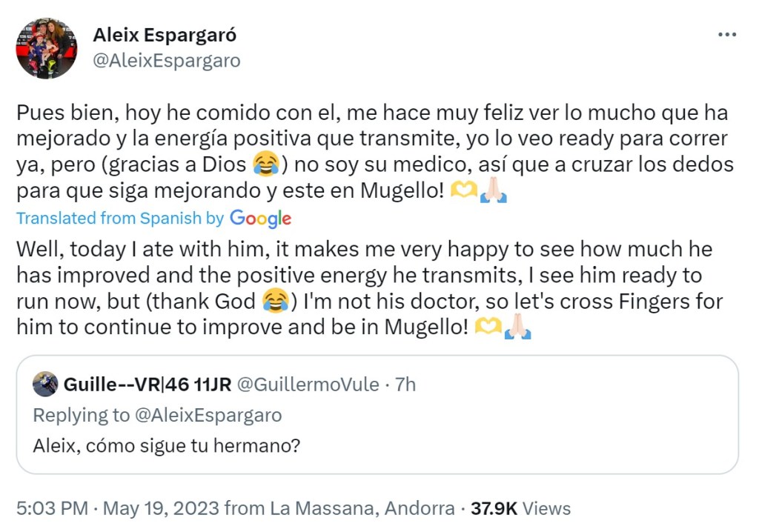Click the praying hands emoji in the Spanish tweet
759x532 pixels.
pos(493,191)
